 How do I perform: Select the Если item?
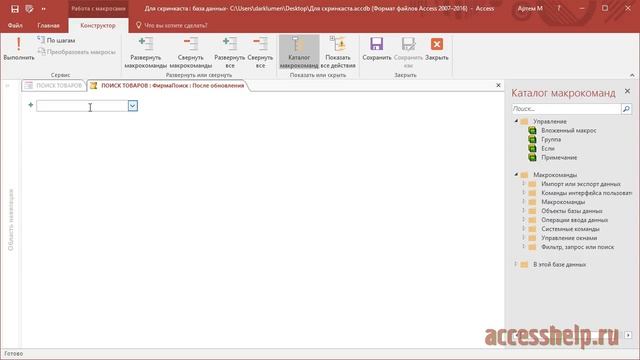point(548,148)
